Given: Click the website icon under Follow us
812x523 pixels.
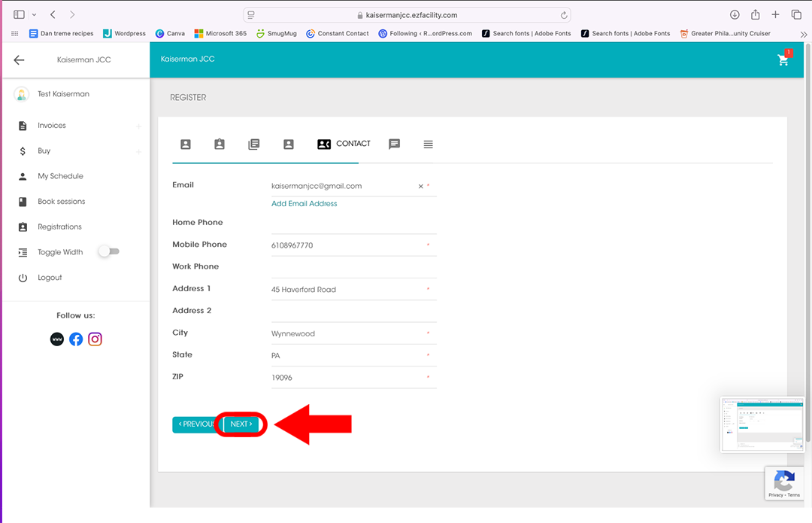Looking at the screenshot, I should [x=57, y=339].
